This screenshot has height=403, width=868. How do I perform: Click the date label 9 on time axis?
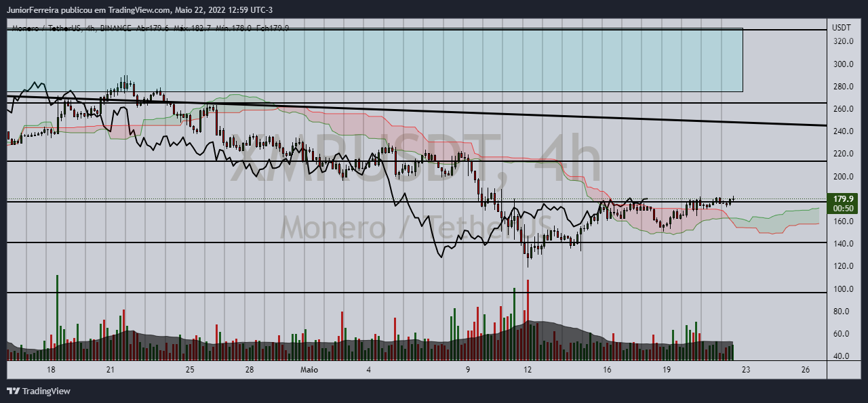(x=468, y=370)
